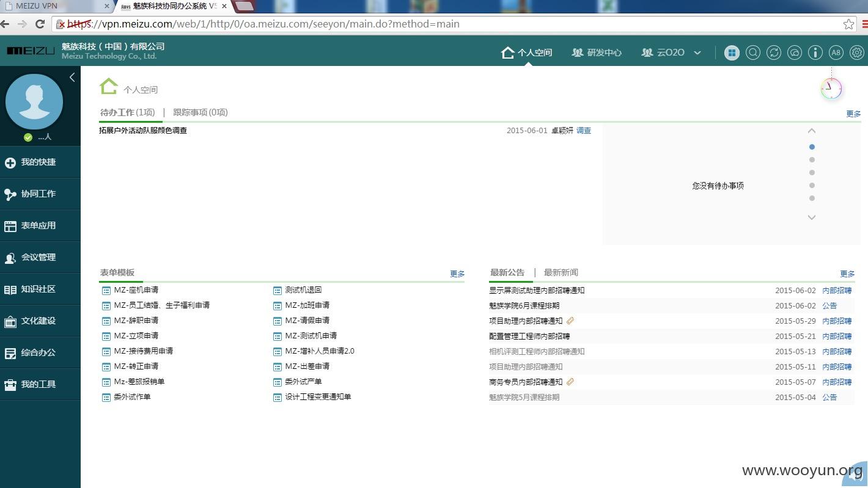Select the 最新公告 tab
This screenshot has height=488, width=868.
click(507, 272)
